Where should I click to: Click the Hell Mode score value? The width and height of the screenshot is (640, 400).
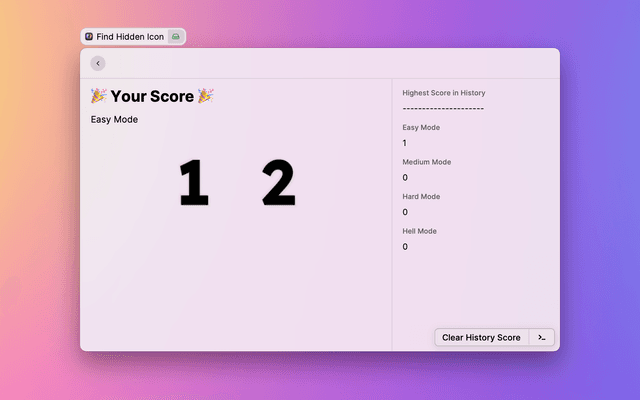[405, 246]
